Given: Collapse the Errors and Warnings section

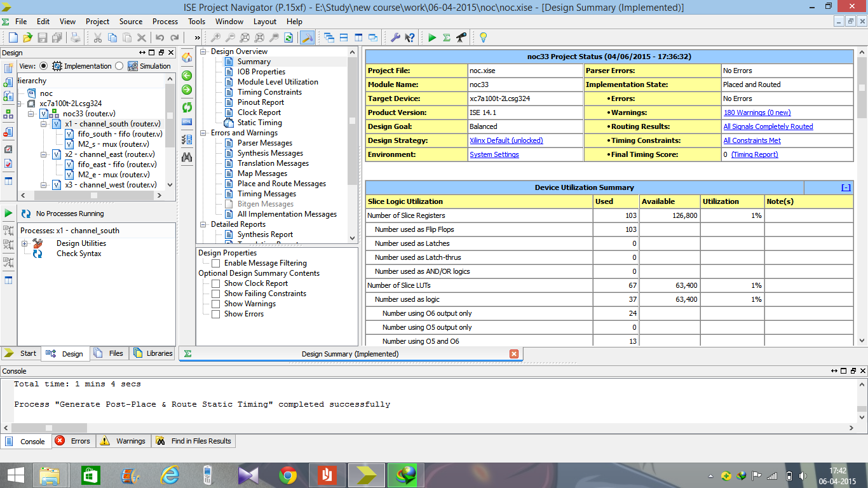Looking at the screenshot, I should pos(204,133).
